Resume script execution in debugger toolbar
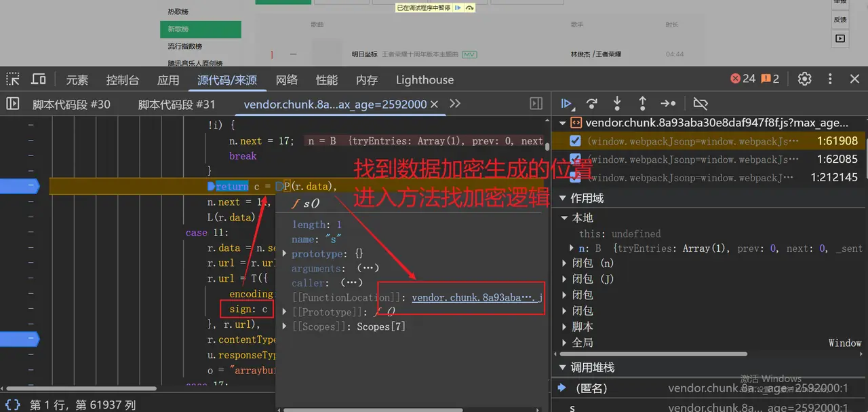This screenshot has height=412, width=868. [x=567, y=104]
